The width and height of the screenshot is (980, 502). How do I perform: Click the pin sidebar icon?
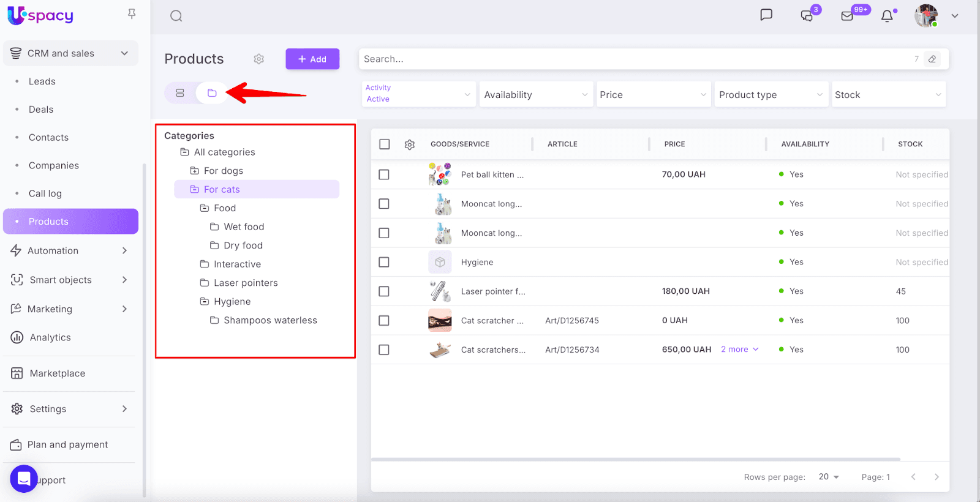point(132,13)
